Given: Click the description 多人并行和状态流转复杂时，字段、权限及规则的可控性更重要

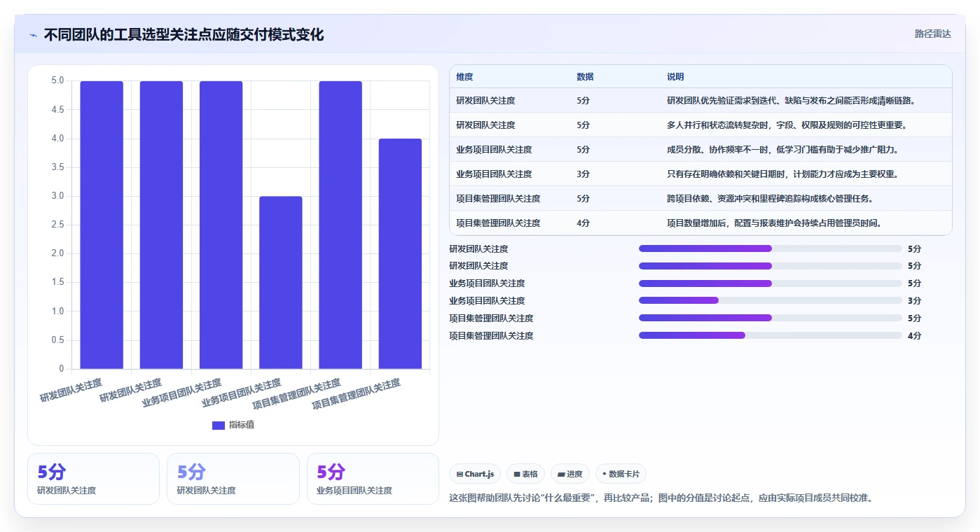Looking at the screenshot, I should point(787,125).
